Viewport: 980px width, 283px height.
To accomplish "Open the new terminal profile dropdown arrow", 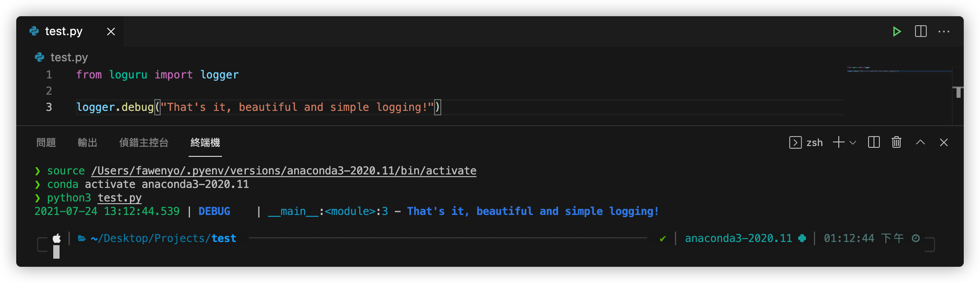I will (853, 143).
